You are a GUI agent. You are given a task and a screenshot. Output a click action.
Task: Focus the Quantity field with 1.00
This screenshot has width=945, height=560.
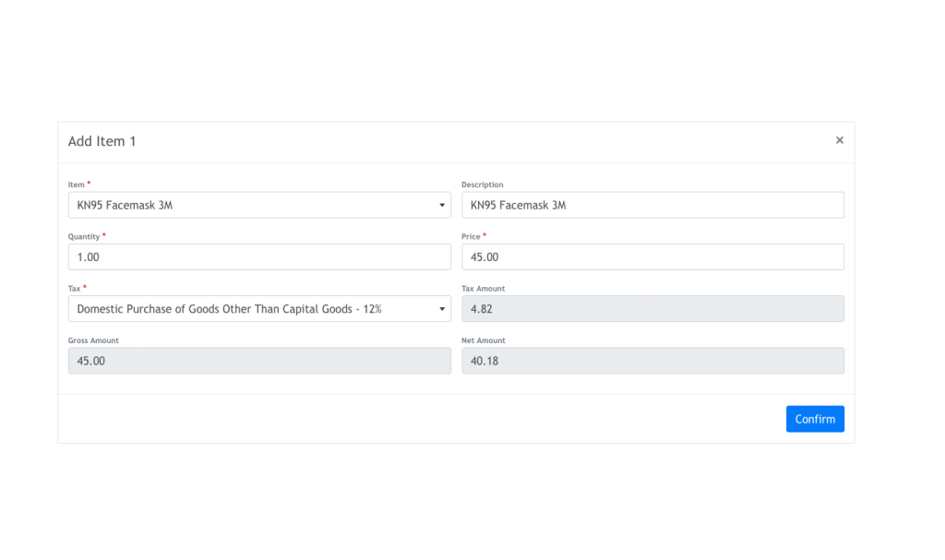coord(259,256)
